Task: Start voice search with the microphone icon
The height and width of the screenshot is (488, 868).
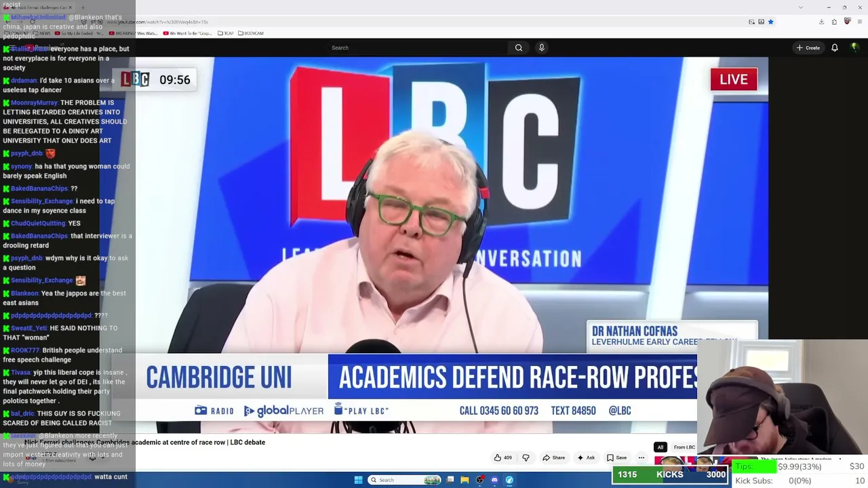Action: (541, 47)
